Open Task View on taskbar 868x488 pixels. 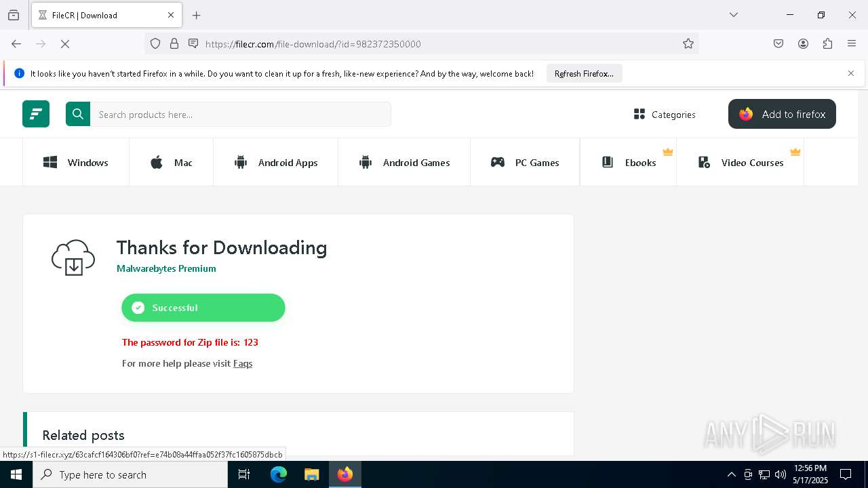(244, 474)
